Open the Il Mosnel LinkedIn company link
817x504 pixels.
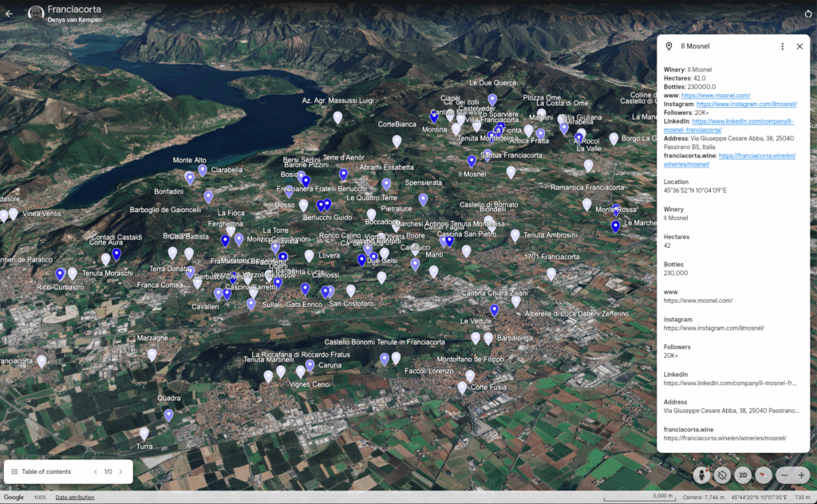[x=728, y=125]
